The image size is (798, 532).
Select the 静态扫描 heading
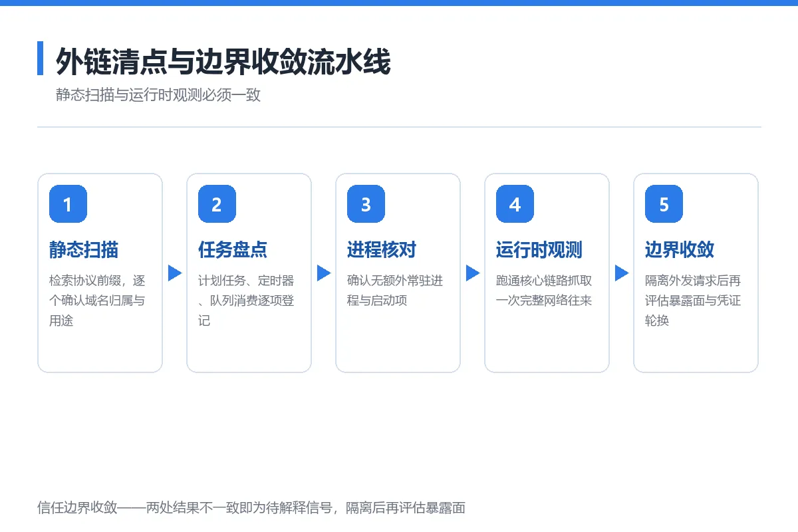pos(84,250)
